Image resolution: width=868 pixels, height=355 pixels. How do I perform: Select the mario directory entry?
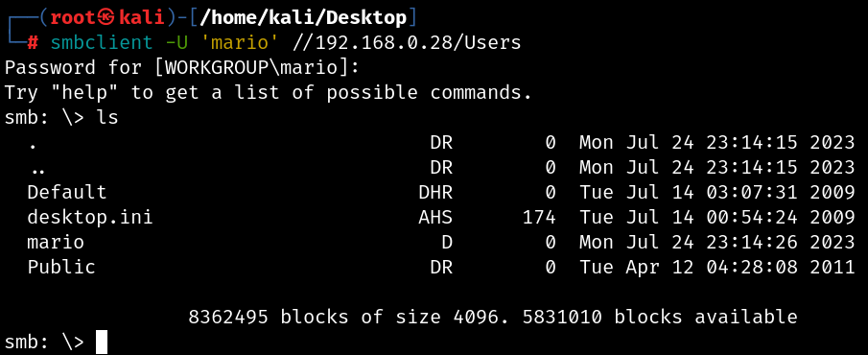56,242
